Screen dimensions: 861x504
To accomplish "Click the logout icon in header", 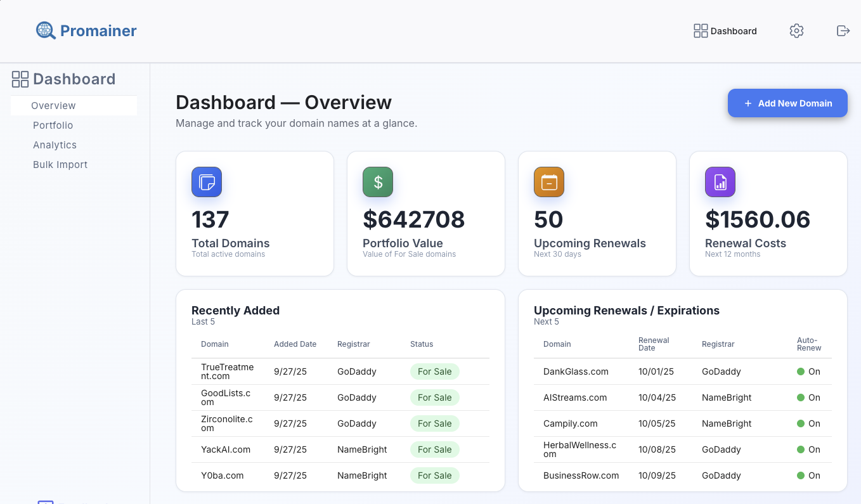I will coord(843,30).
